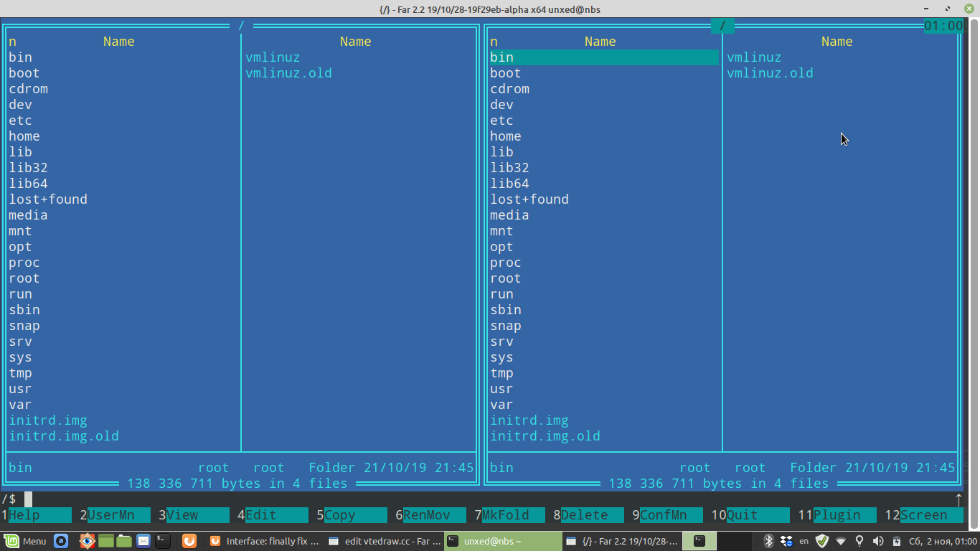This screenshot has width=980, height=551.
Task: Click the blue 'a' app icon near the Menu
Action: click(x=61, y=541)
